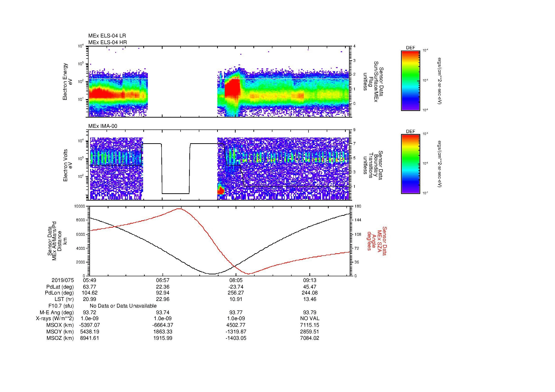Click the 180 SZA axis tick label
Viewport: 555px width, 392px height.
pyautogui.click(x=357, y=206)
